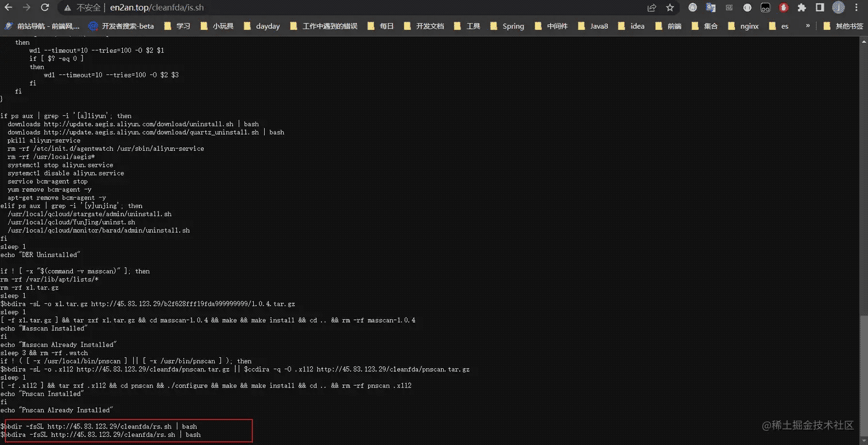Open the dayday bookmark folder

(x=261, y=26)
